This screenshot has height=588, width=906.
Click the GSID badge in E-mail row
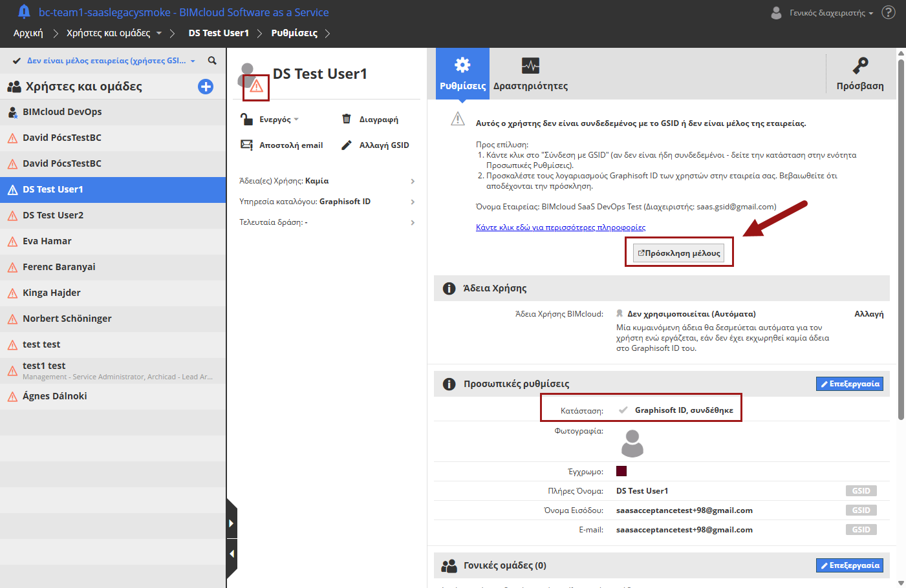[x=861, y=530]
